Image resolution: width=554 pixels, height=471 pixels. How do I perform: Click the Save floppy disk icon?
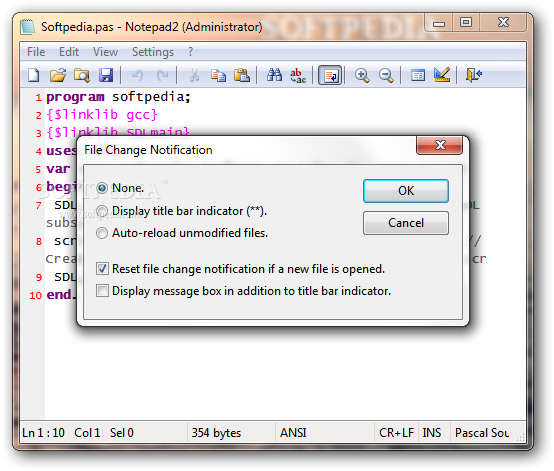click(x=106, y=75)
